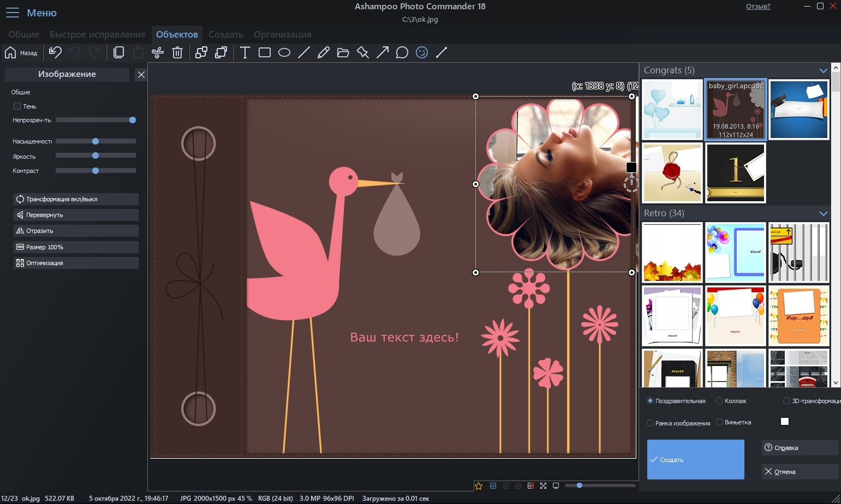The image size is (841, 504).
Task: Open the Справка help button
Action: (x=800, y=448)
